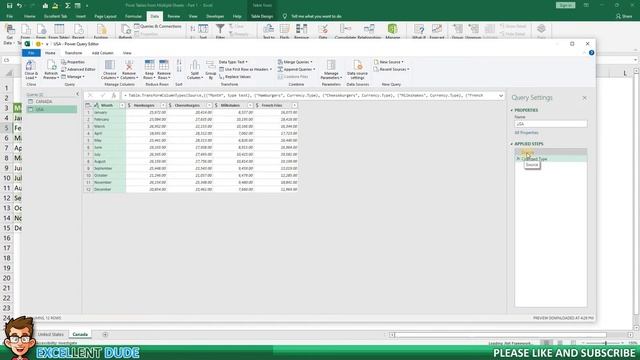This screenshot has height=360, width=640.
Task: Click the Remove Rows icon
Action: 164,65
